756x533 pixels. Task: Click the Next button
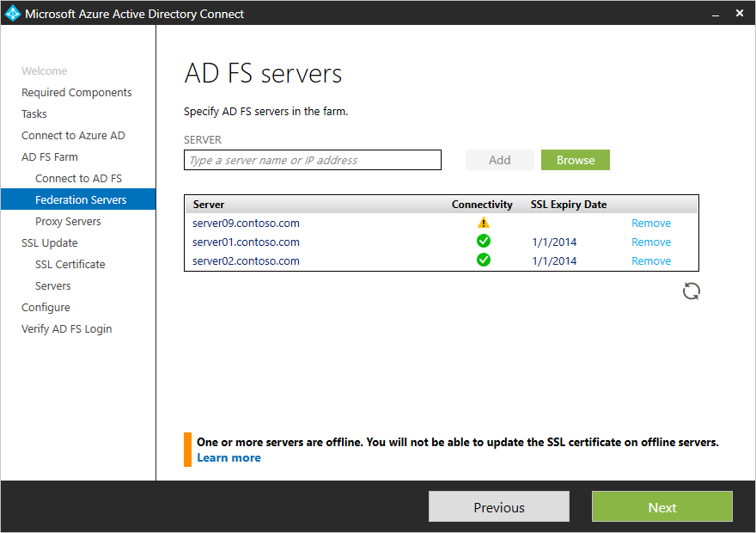pyautogui.click(x=661, y=506)
